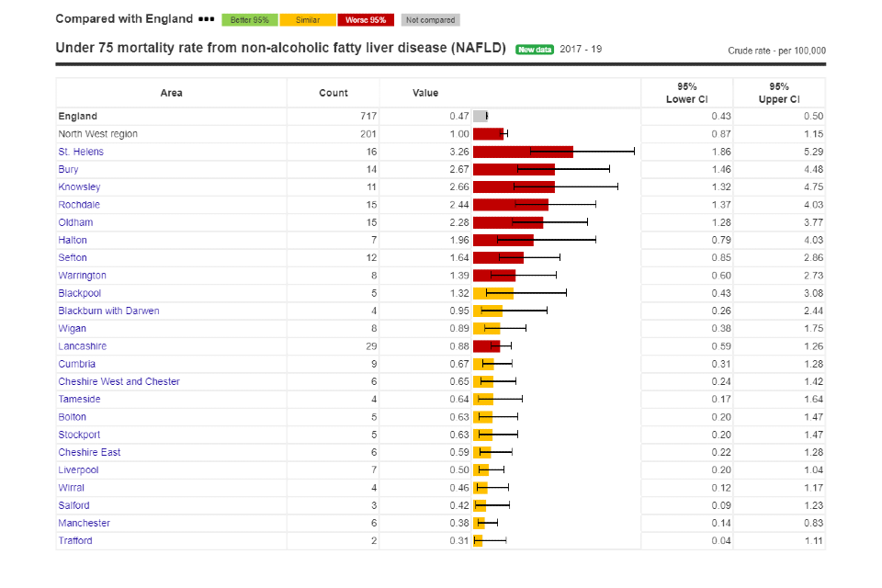Click the Cheshire West and Chester link
882x588 pixels.
(119, 381)
